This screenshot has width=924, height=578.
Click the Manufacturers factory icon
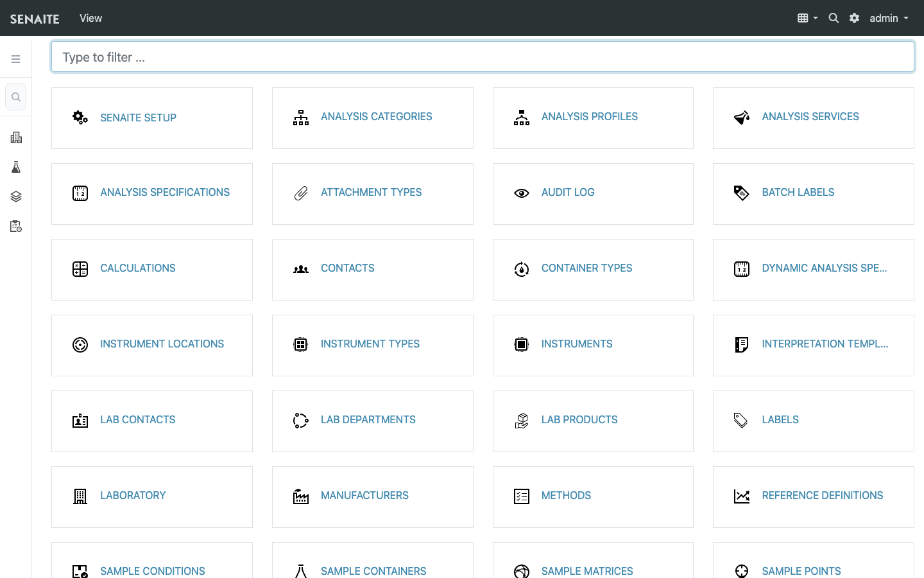tap(301, 496)
